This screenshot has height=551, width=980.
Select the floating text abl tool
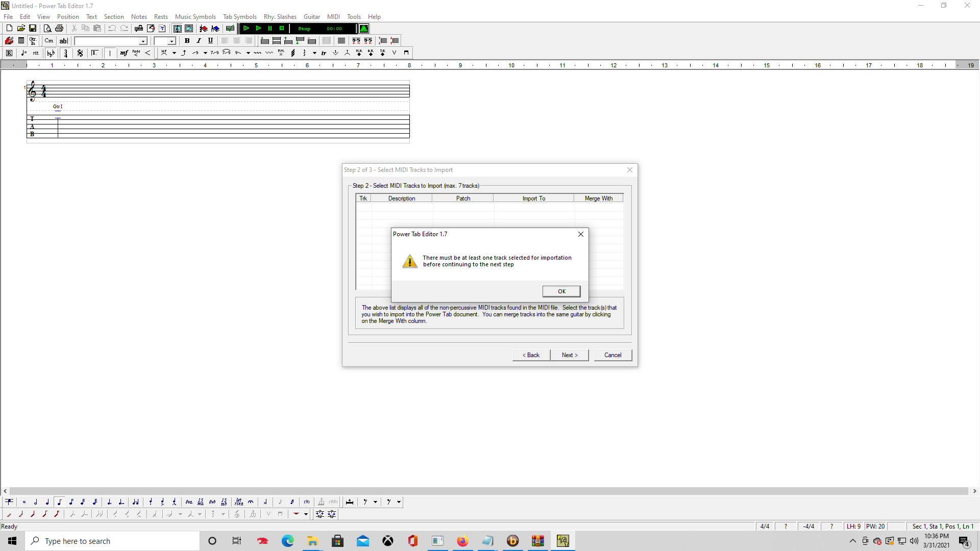(63, 41)
